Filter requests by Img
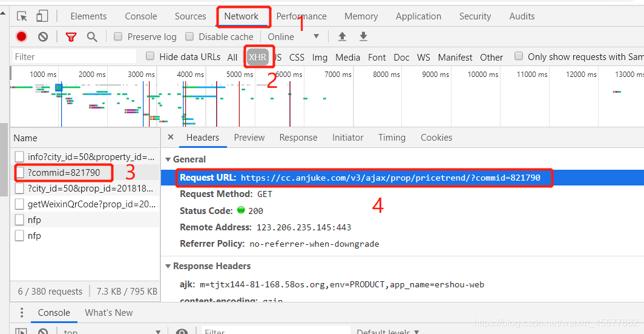The image size is (644, 334). (320, 57)
